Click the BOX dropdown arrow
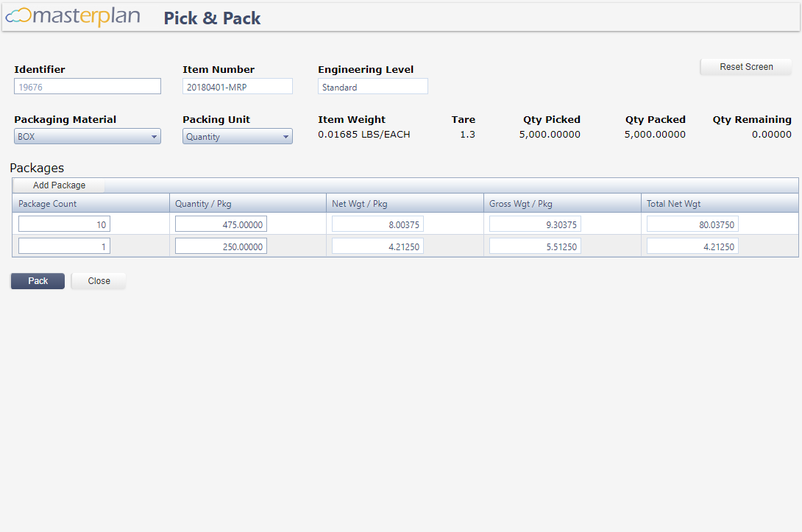802x532 pixels. 154,137
